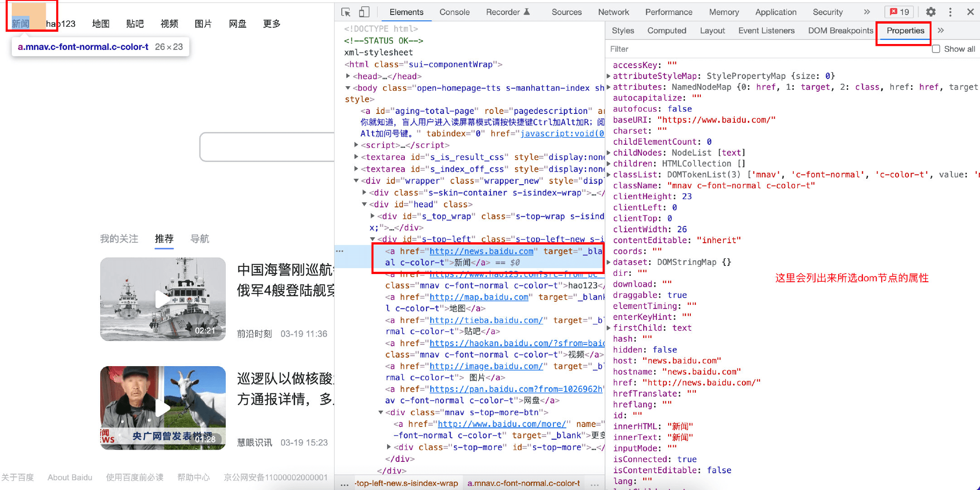This screenshot has width=980, height=490.
Task: Click the www.baidu.com/more href link
Action: pyautogui.click(x=502, y=424)
